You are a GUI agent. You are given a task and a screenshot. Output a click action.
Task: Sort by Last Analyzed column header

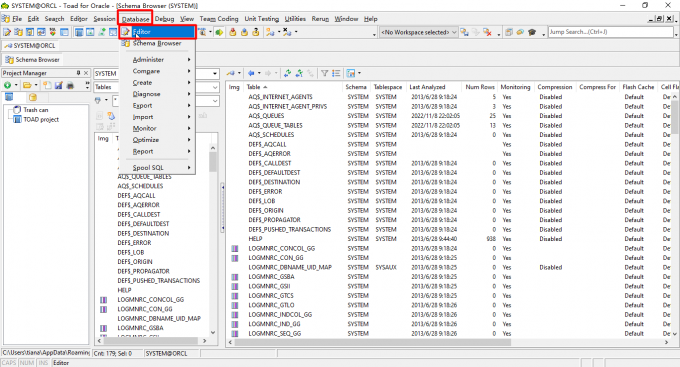click(434, 87)
